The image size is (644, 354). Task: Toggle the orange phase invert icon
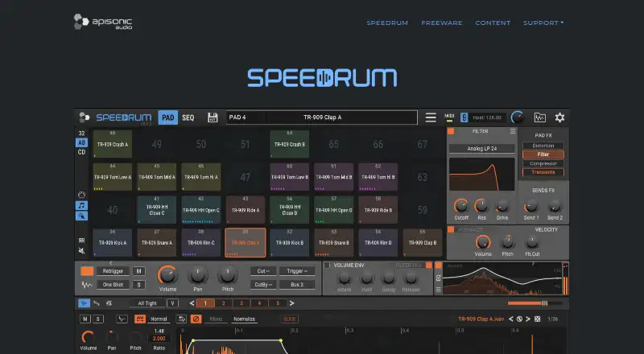coord(196,319)
